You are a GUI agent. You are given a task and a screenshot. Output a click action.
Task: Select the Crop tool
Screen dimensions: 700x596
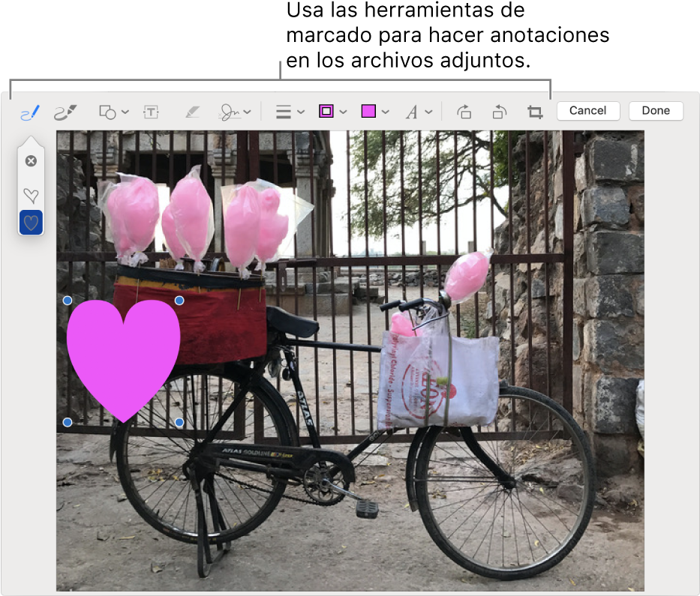535,112
